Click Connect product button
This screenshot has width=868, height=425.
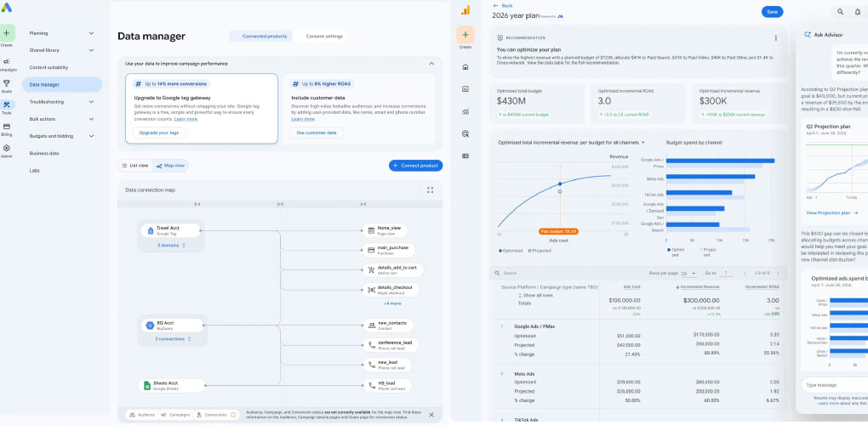416,165
